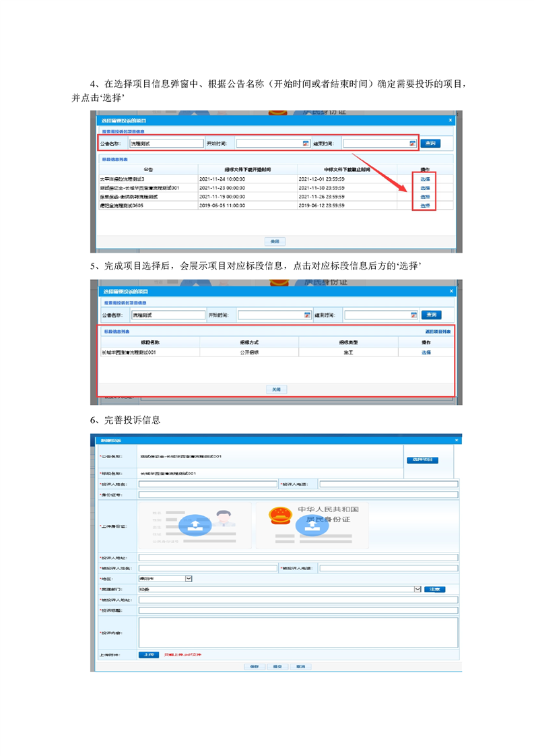Image resolution: width=534 pixels, height=756 pixels.
Task: Click 上传 attachment button
Action: coord(149,655)
